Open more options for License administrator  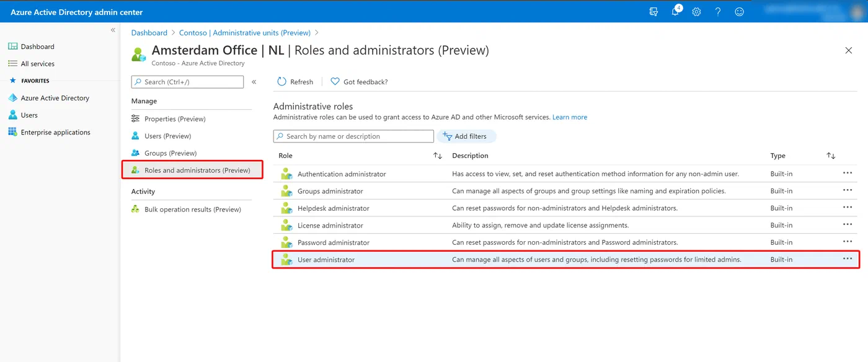(x=848, y=225)
